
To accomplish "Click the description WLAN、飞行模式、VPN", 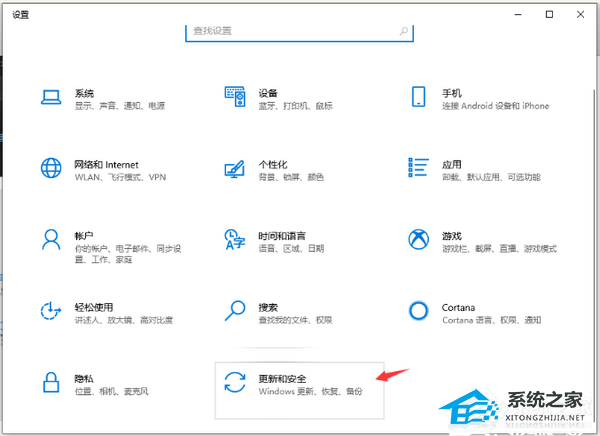I will [120, 177].
